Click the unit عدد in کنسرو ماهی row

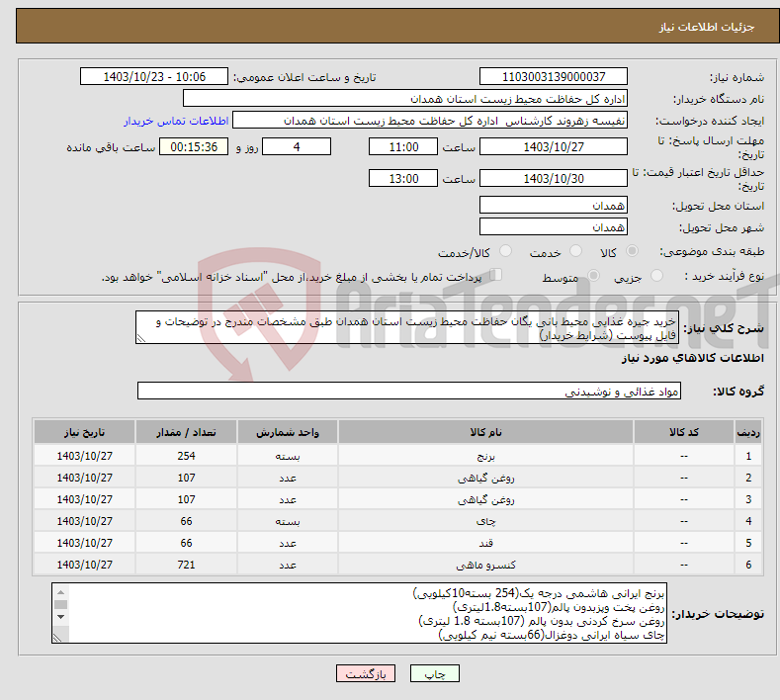(288, 566)
